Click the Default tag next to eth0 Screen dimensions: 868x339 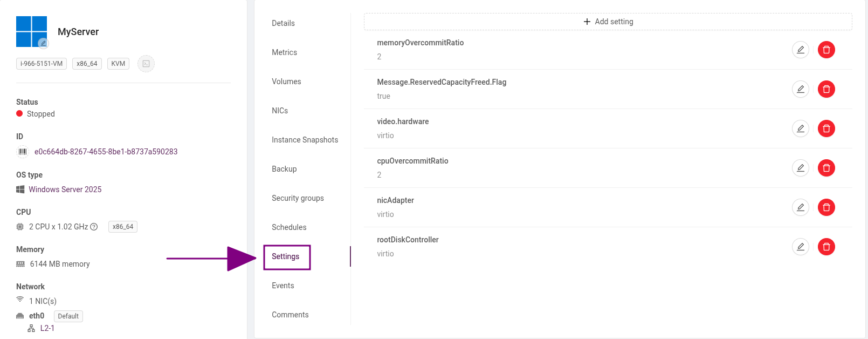click(68, 316)
